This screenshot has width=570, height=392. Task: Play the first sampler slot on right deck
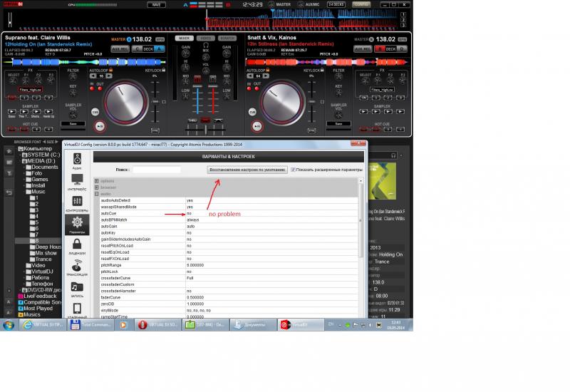363,112
